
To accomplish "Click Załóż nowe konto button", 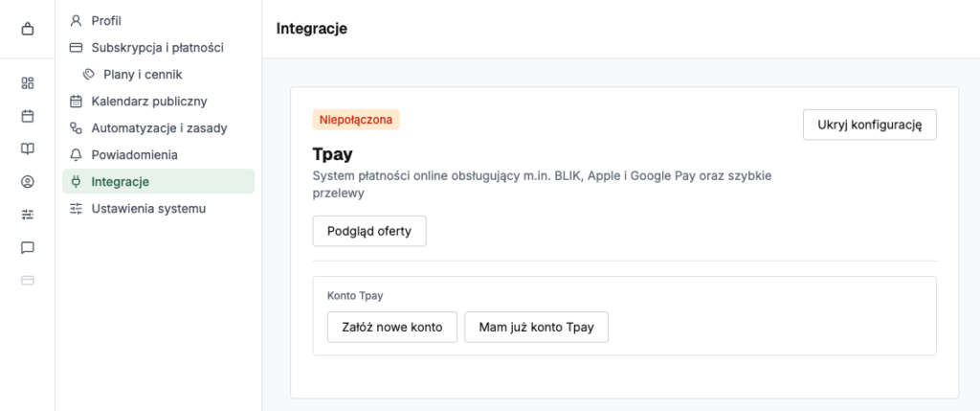I will pyautogui.click(x=392, y=328).
